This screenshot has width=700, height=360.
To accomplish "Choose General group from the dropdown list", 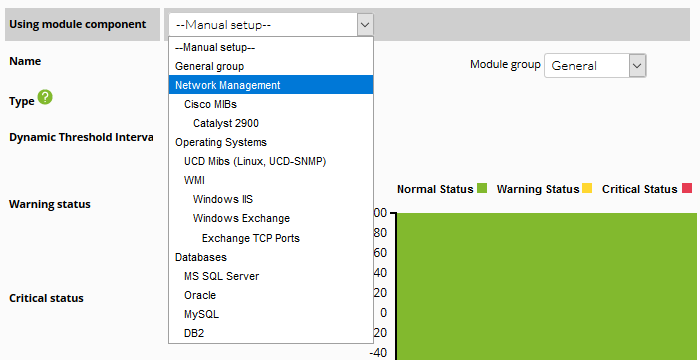I will click(271, 66).
